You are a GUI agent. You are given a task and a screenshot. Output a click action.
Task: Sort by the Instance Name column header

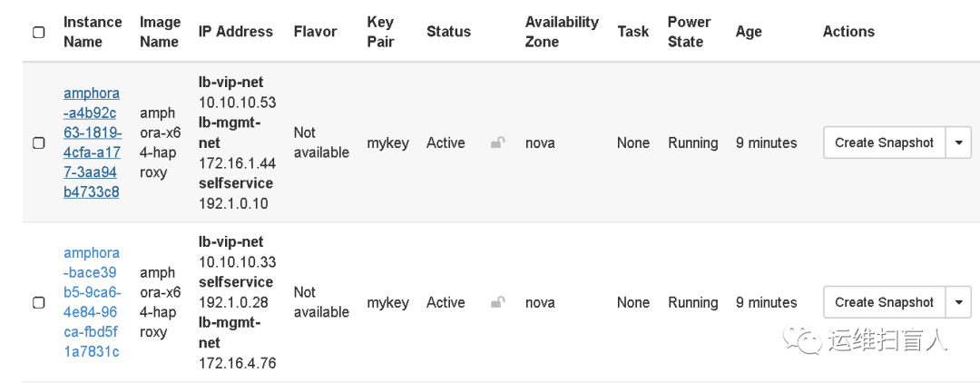coord(92,32)
